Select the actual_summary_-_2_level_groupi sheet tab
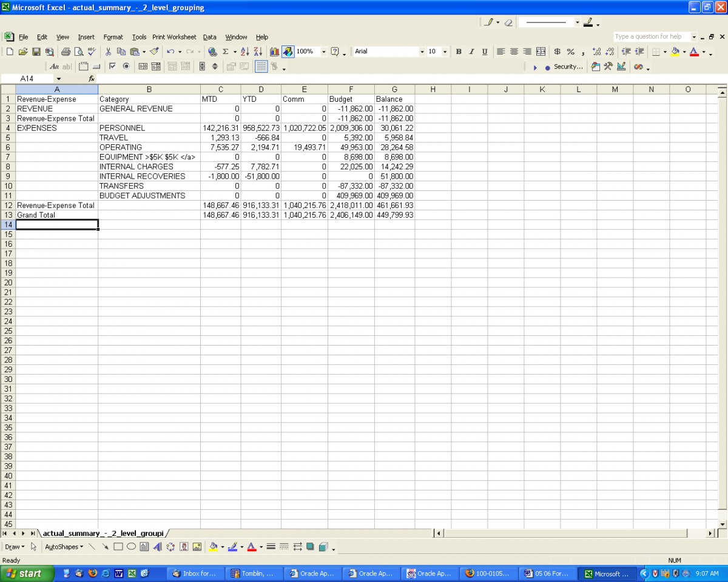 click(x=103, y=533)
